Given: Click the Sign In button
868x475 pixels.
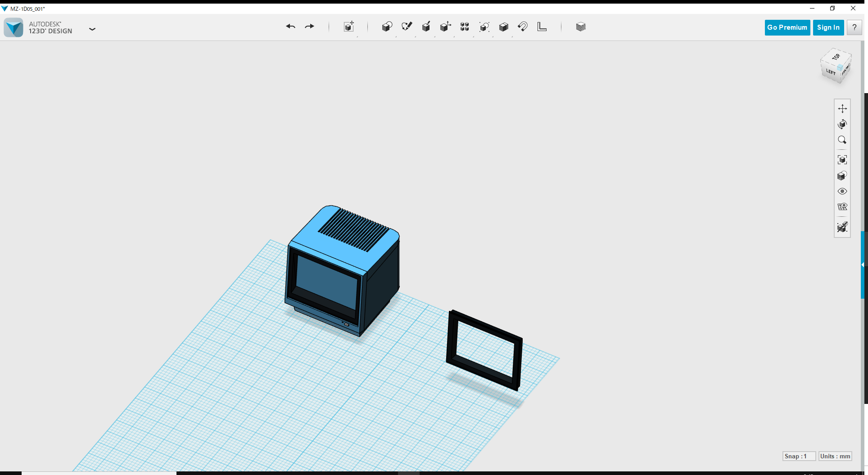Looking at the screenshot, I should 828,27.
